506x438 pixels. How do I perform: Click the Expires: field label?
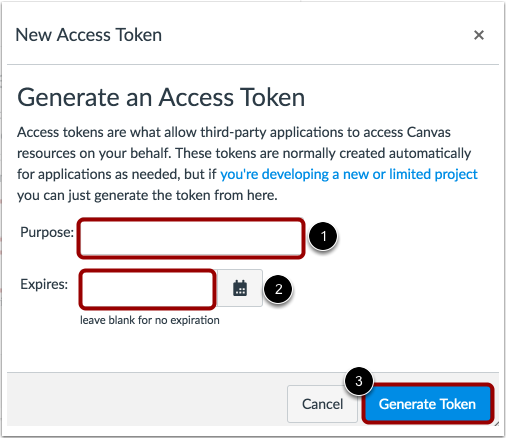point(44,284)
